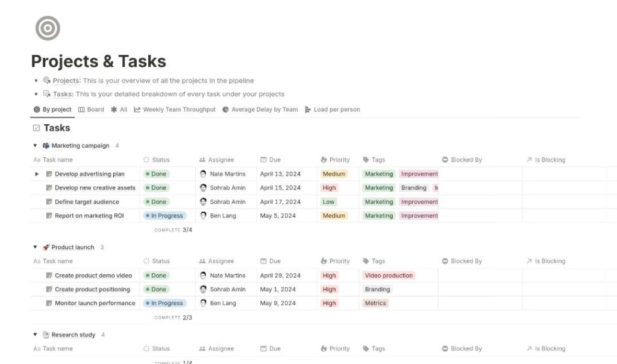Collapse the Research study group
Screen dimensions: 617x364
click(35, 335)
